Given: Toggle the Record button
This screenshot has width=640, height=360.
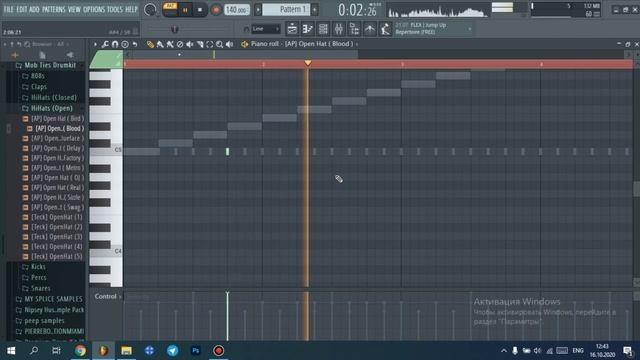Looking at the screenshot, I should pyautogui.click(x=216, y=9).
